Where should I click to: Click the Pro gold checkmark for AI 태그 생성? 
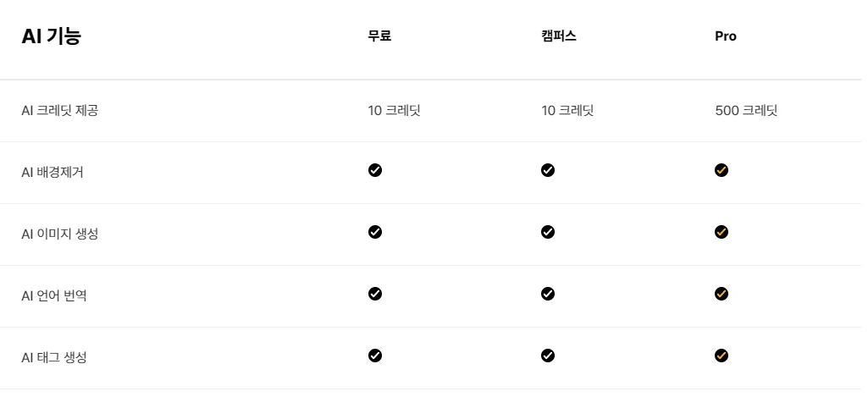721,356
